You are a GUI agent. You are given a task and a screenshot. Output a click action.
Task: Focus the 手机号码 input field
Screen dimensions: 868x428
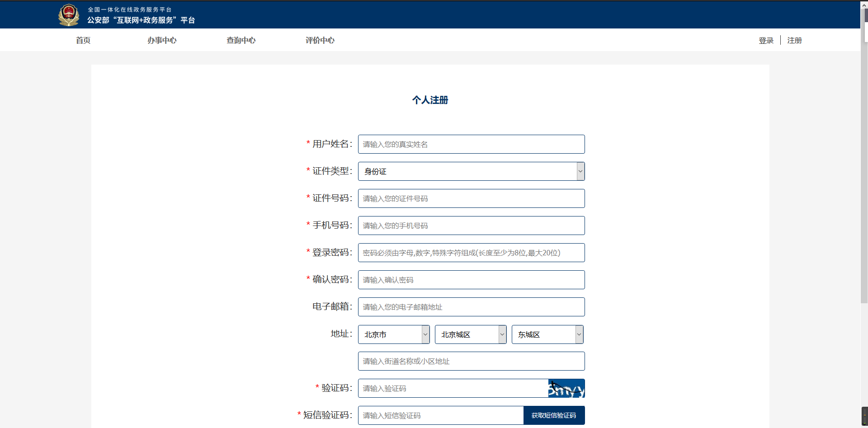pyautogui.click(x=472, y=226)
